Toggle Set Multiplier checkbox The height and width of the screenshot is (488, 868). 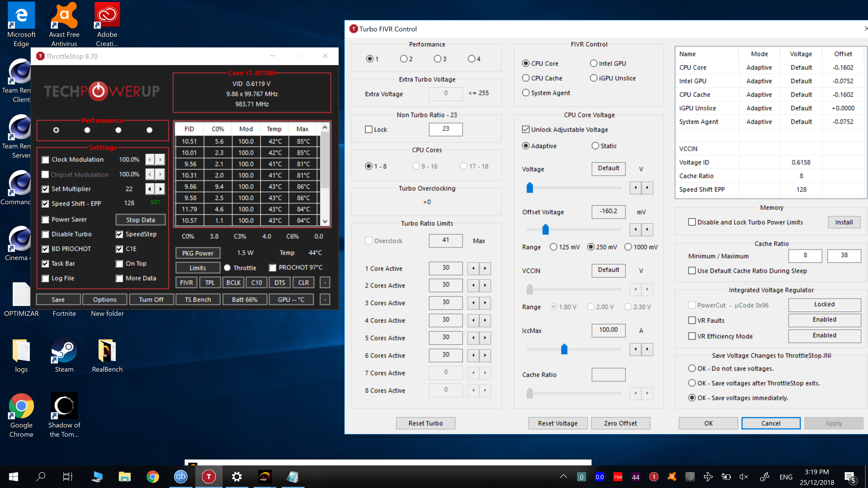click(x=45, y=189)
